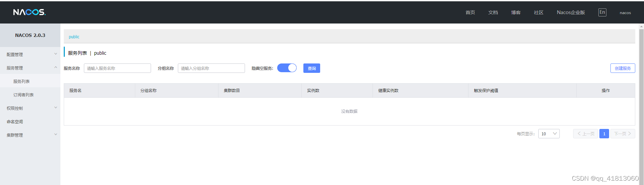Open 博客 in top navigation
Image resolution: width=644 pixels, height=185 pixels.
point(516,12)
